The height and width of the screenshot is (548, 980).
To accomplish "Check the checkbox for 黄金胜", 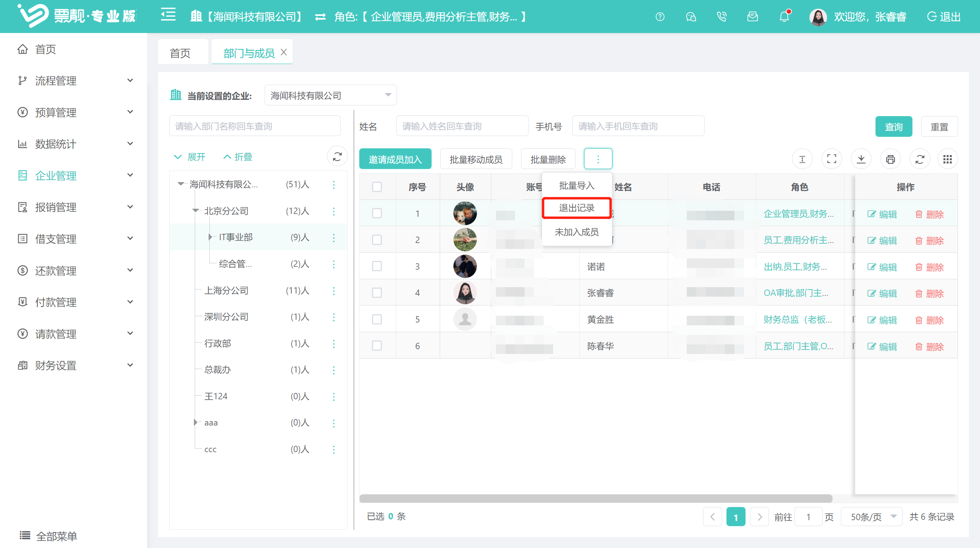I will coord(377,319).
